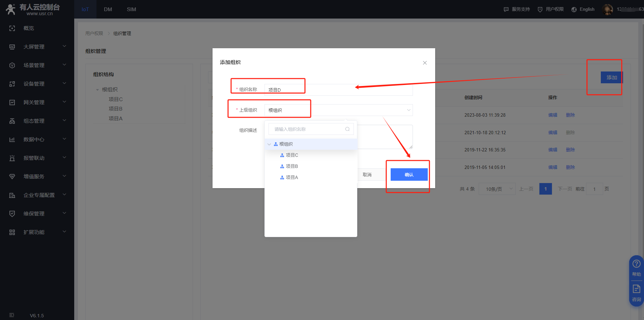Open the 上级组织 dropdown arrow
This screenshot has width=644, height=320.
pyautogui.click(x=409, y=110)
